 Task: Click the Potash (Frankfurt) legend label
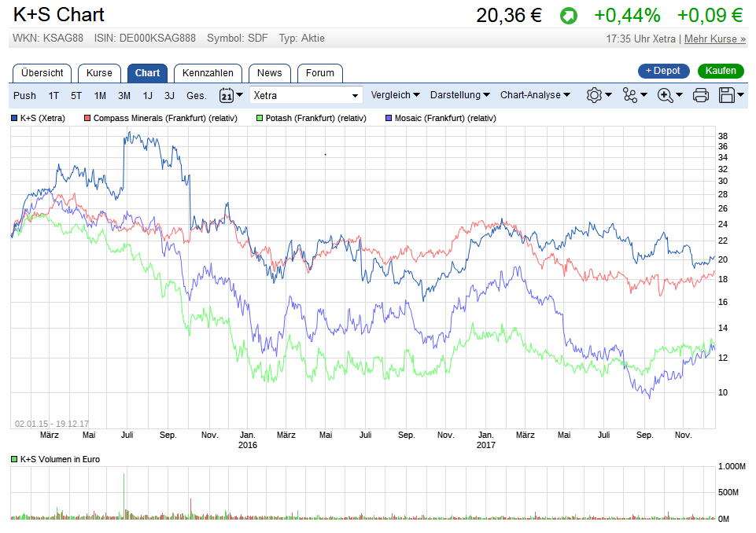(x=315, y=118)
